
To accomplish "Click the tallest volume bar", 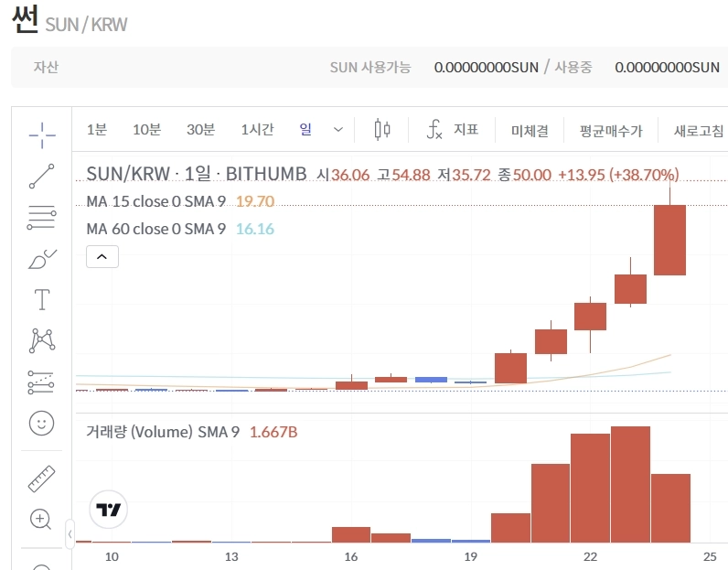I will [x=630, y=484].
